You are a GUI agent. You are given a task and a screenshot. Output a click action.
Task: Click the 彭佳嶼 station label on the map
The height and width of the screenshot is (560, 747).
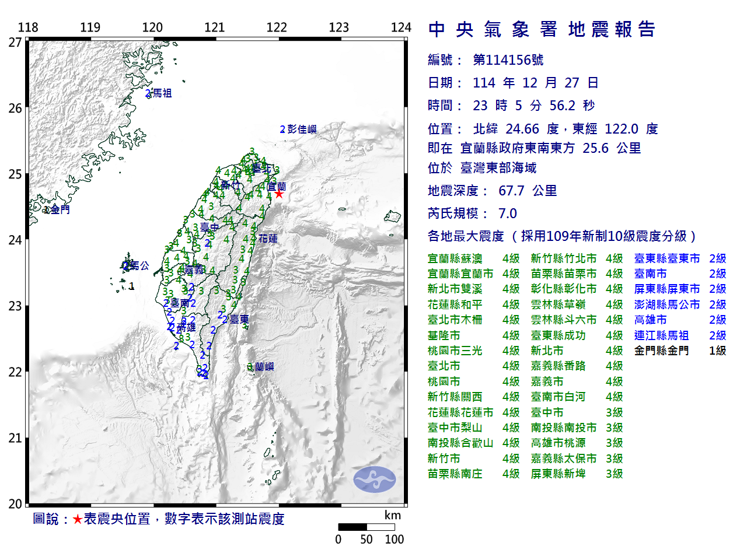[x=301, y=129]
